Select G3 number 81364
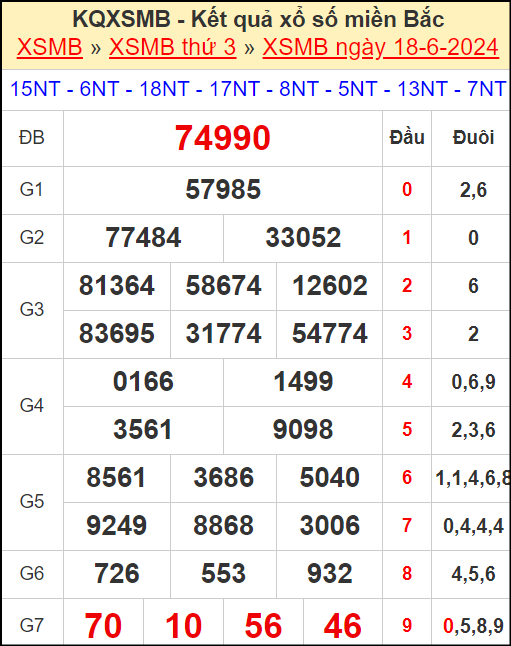This screenshot has width=511, height=646. [x=117, y=286]
